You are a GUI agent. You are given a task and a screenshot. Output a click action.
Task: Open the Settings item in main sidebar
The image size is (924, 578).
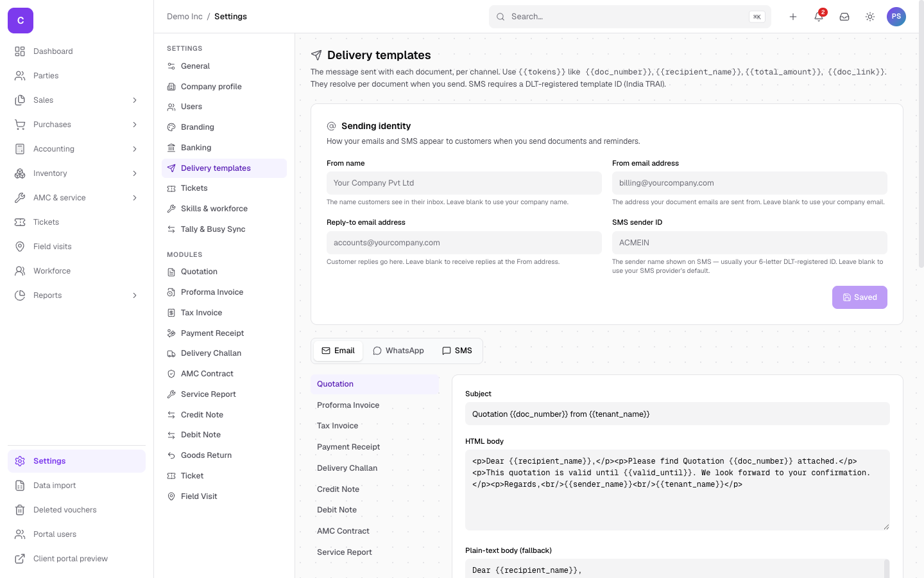pyautogui.click(x=76, y=461)
